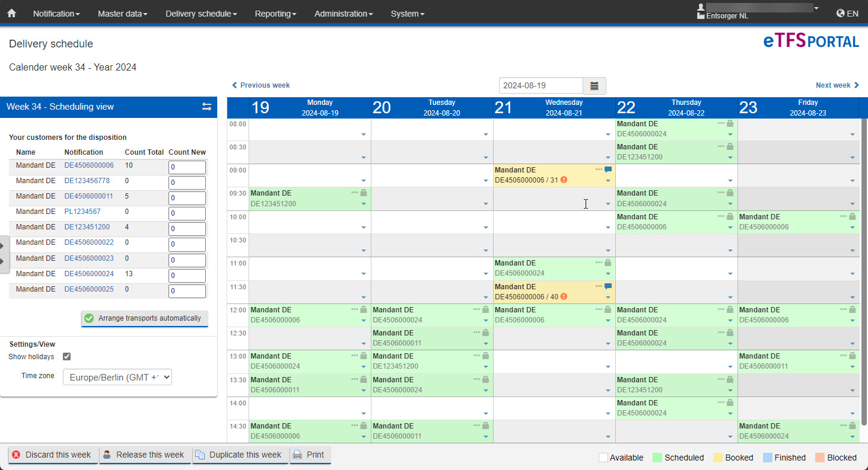Click three-dots icon on Thursday 08:00 slot
Image resolution: width=868 pixels, height=470 pixels.
point(721,123)
